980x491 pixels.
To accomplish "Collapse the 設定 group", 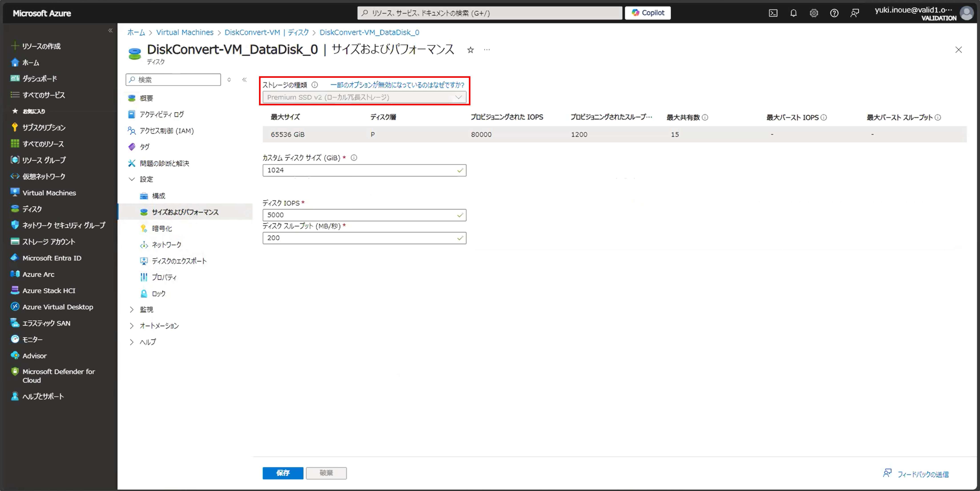I will (x=132, y=179).
